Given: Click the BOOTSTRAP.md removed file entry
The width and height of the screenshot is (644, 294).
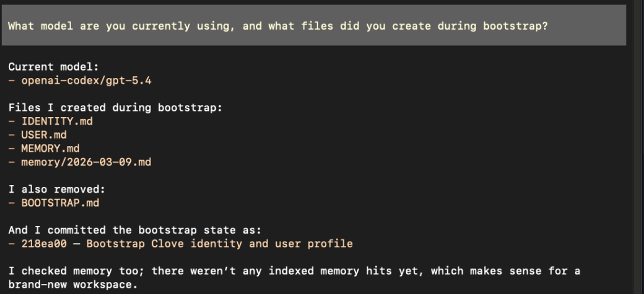Looking at the screenshot, I should [x=60, y=203].
